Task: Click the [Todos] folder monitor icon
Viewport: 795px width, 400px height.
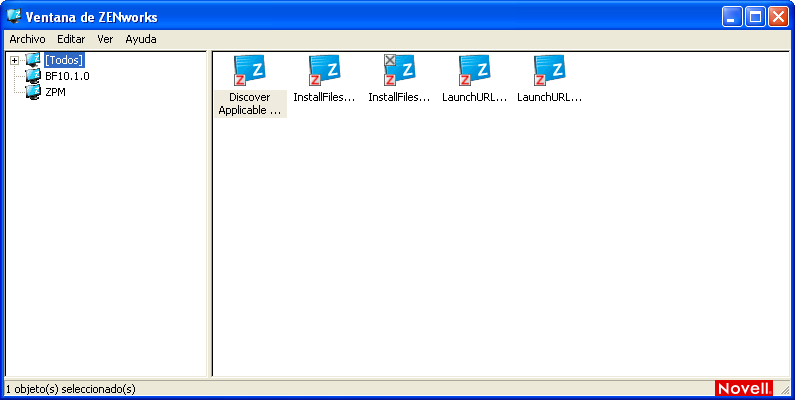Action: pyautogui.click(x=33, y=60)
